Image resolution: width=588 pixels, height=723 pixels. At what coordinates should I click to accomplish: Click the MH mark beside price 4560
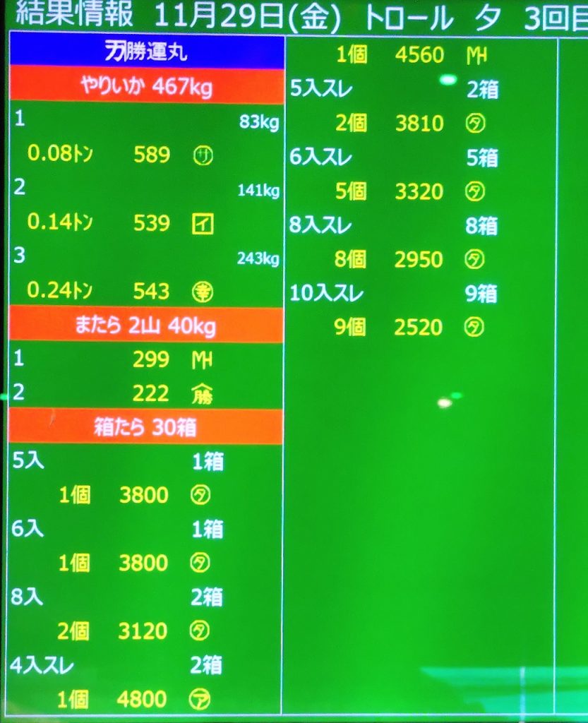pos(478,55)
